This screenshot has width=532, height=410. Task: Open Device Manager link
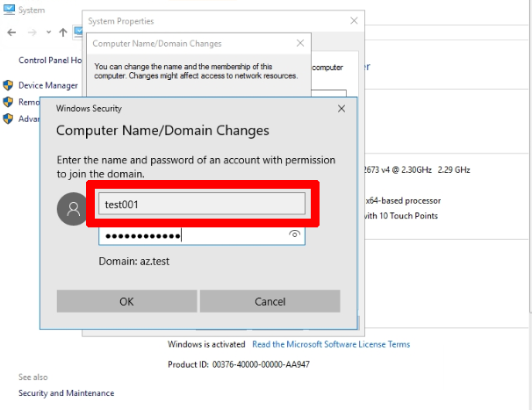pyautogui.click(x=48, y=85)
